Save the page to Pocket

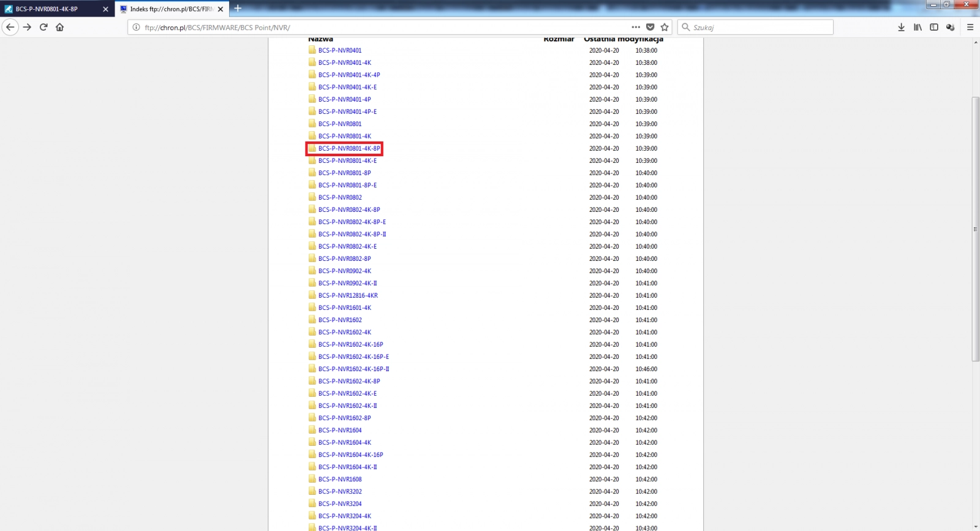(650, 27)
